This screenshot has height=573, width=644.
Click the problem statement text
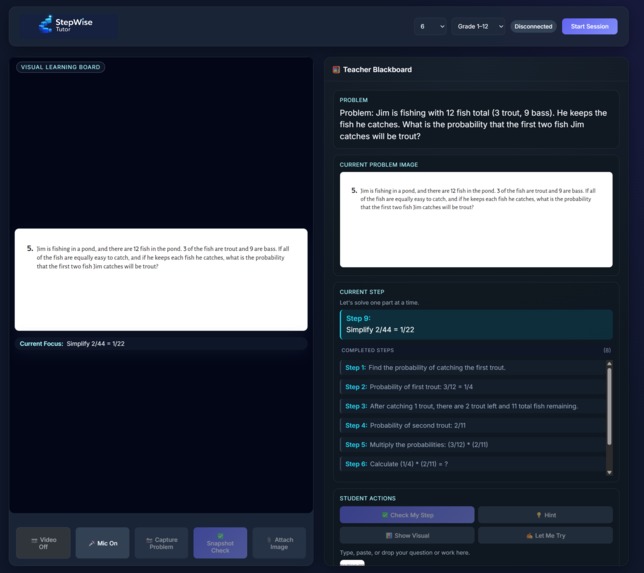(473, 124)
